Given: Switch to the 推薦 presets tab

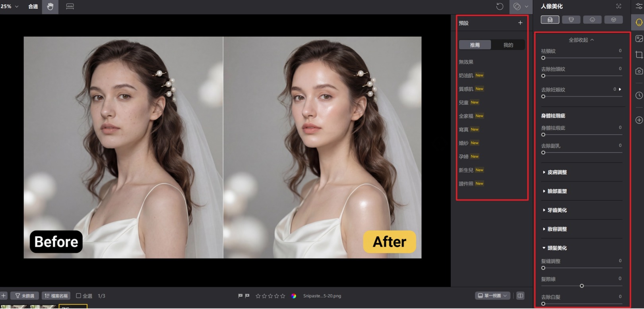Looking at the screenshot, I should pyautogui.click(x=475, y=45).
